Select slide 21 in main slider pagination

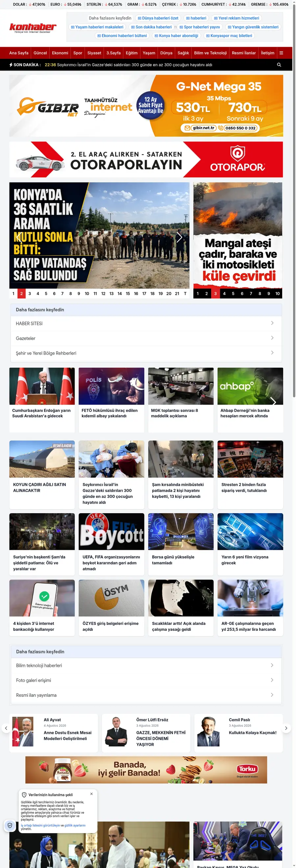(177, 294)
